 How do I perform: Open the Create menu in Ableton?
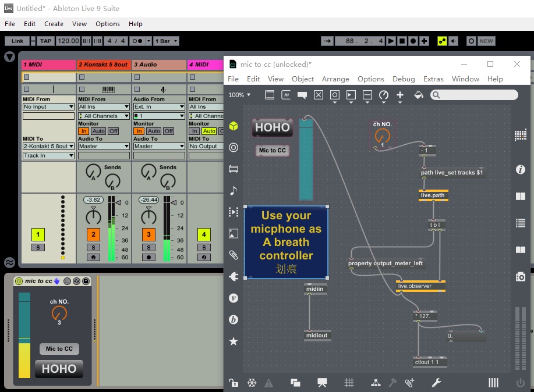(x=54, y=24)
